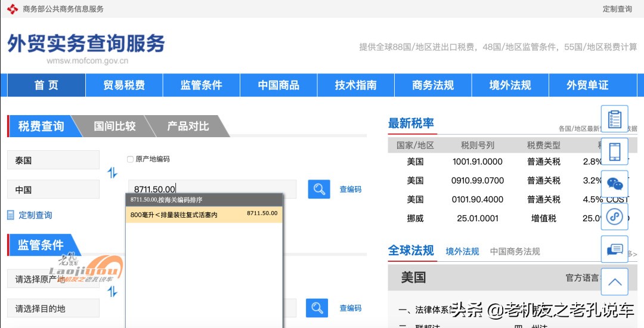Click 商务部公共商务信息服务 header link
The width and height of the screenshot is (644, 328).
[x=63, y=8]
